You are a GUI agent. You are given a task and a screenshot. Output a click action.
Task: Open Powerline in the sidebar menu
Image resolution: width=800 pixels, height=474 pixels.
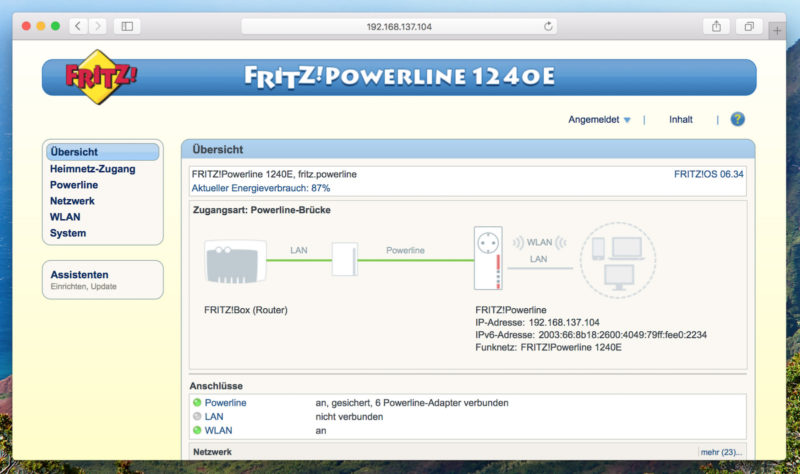pos(74,185)
